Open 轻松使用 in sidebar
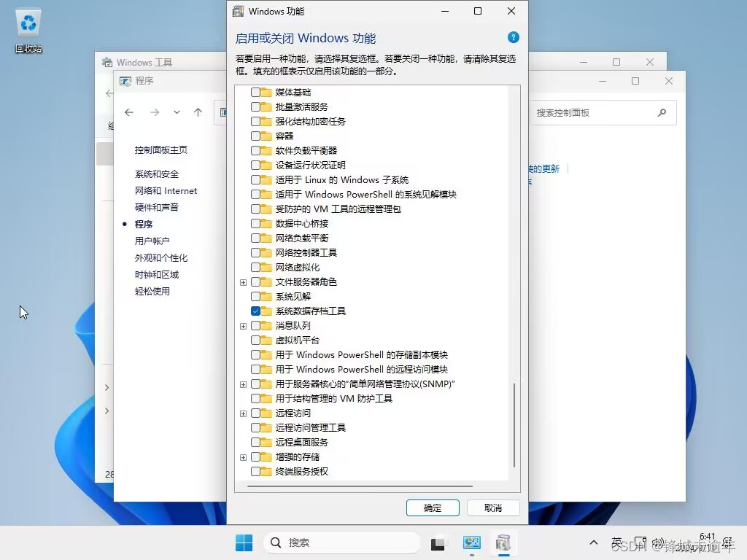 tap(152, 292)
